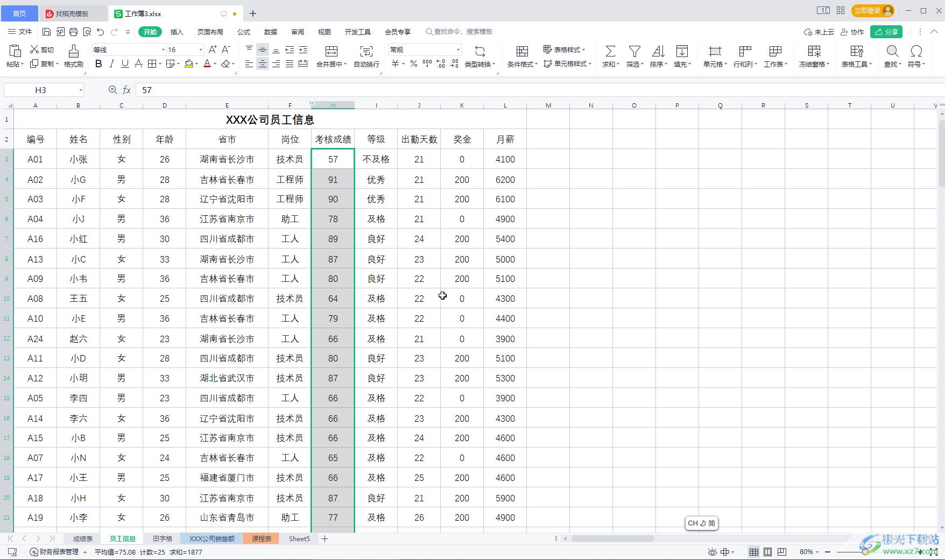Open Table Style (表格样式) dropdown

pos(564,49)
